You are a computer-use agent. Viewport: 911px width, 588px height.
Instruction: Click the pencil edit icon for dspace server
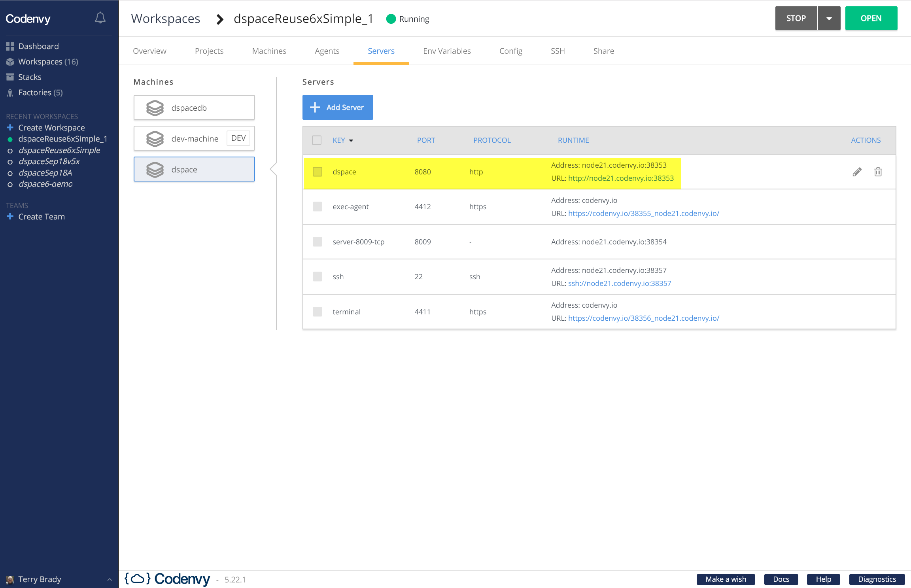tap(857, 172)
